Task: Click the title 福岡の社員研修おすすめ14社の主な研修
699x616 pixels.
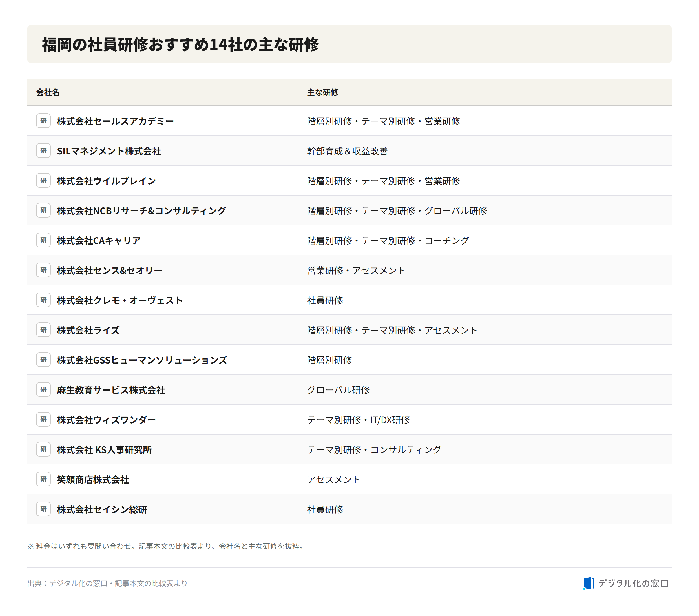Action: 180,45
